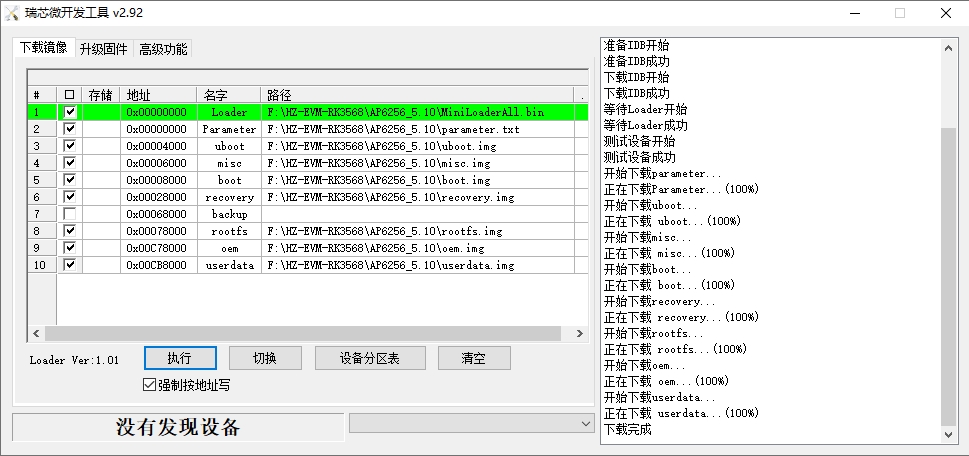969x456 pixels.
Task: Click the table's right scroll arrow
Action: tap(580, 334)
